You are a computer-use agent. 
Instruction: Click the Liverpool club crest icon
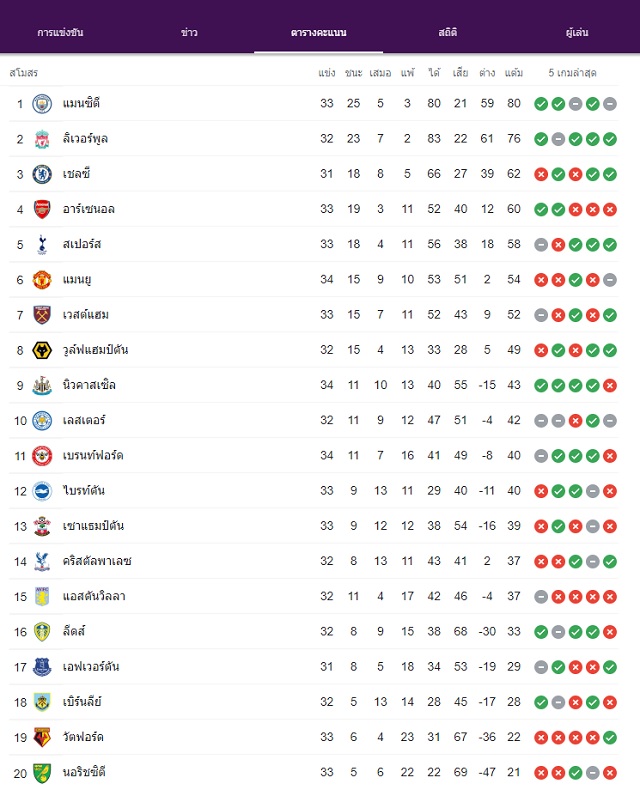pos(42,139)
